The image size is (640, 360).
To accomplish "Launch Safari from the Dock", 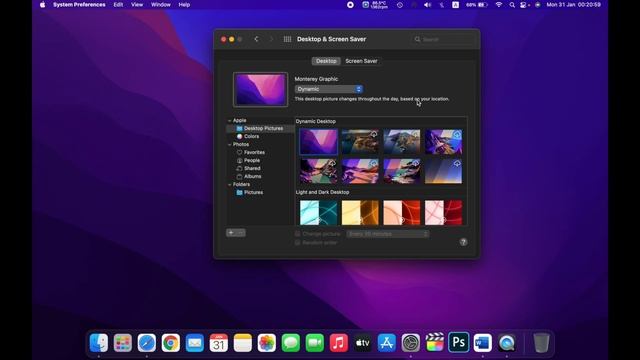I will [147, 342].
